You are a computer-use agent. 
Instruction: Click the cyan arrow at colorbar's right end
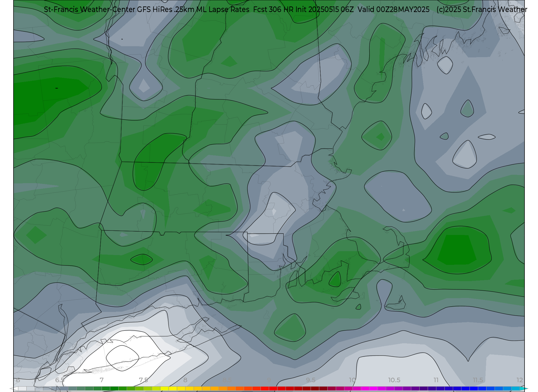524,389
